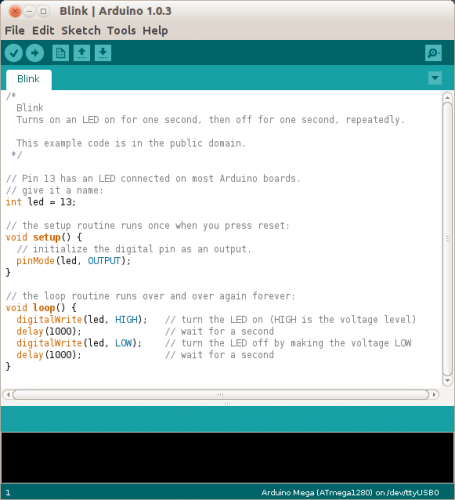Click the 'int led = 13;' line
Viewport: 455px width, 500px height.
click(x=41, y=202)
